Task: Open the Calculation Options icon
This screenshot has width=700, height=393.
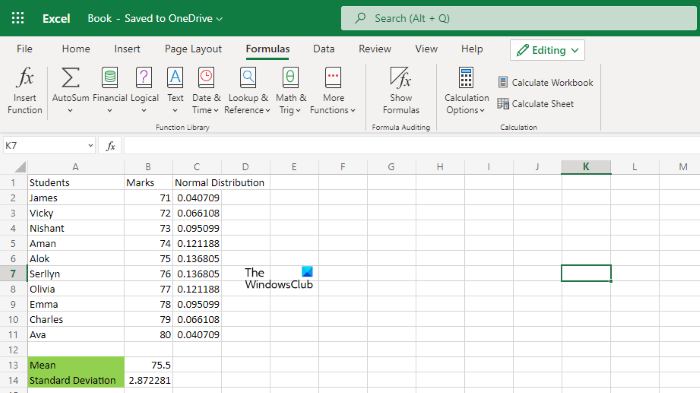Action: tap(466, 78)
